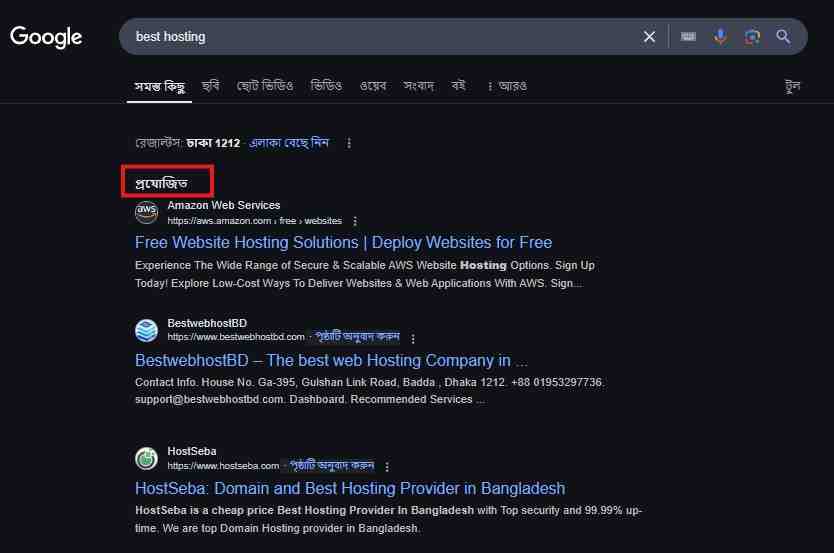The image size is (834, 553).
Task: Expand the আরও more filters menu
Action: tap(507, 86)
